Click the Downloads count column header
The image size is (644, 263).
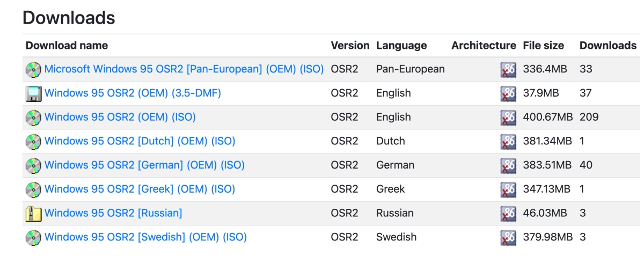point(608,46)
